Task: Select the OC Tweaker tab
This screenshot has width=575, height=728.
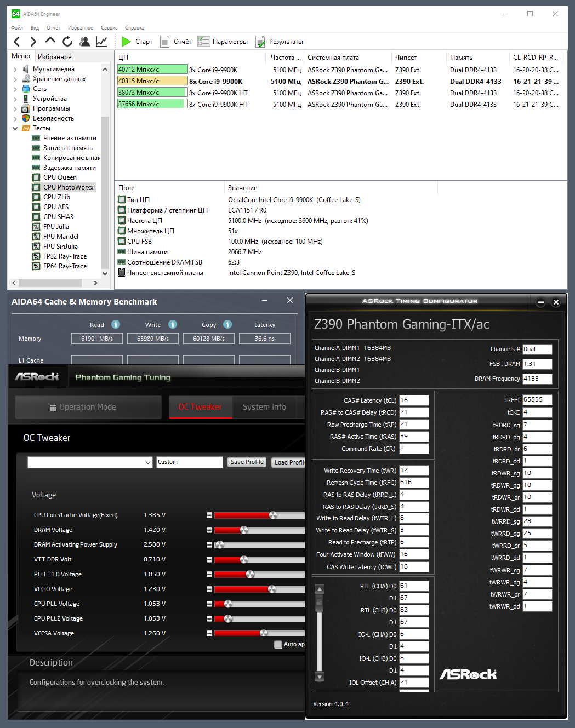Action: 200,407
